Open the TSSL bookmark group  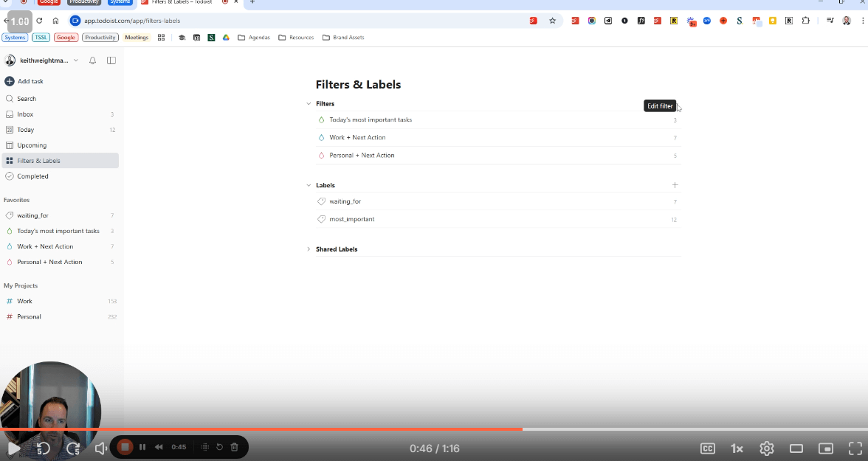(41, 37)
